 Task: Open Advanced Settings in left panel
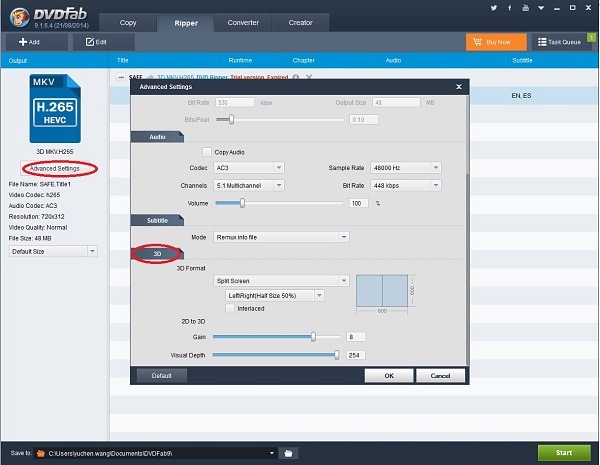[x=55, y=168]
